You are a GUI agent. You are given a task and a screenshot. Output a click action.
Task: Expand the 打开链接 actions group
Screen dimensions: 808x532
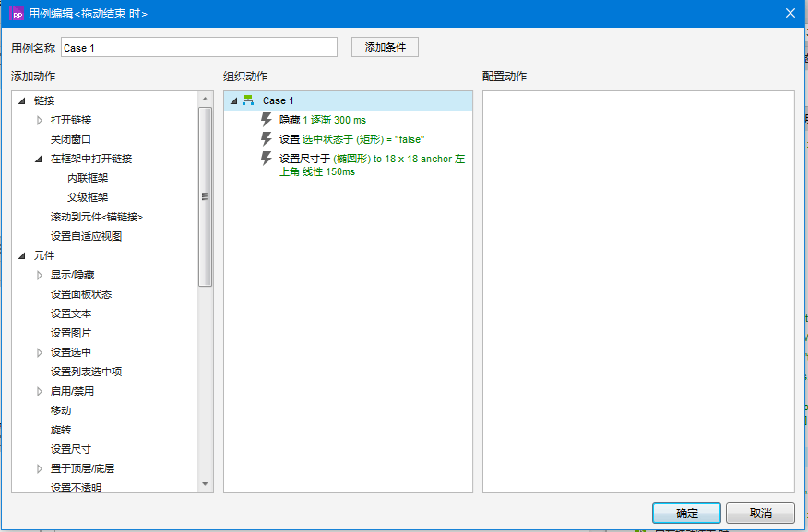pyautogui.click(x=39, y=120)
